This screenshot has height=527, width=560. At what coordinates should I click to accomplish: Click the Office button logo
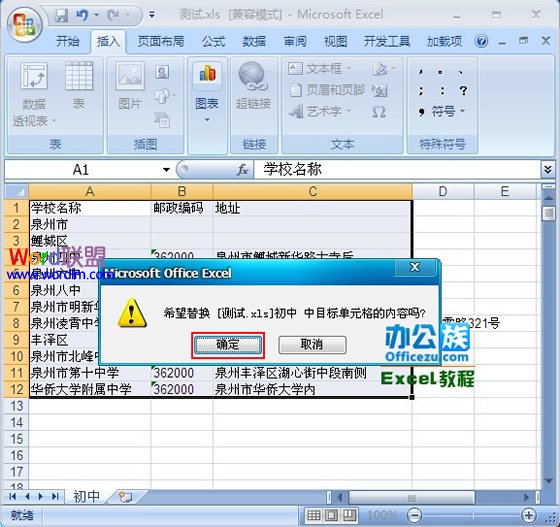click(x=24, y=26)
